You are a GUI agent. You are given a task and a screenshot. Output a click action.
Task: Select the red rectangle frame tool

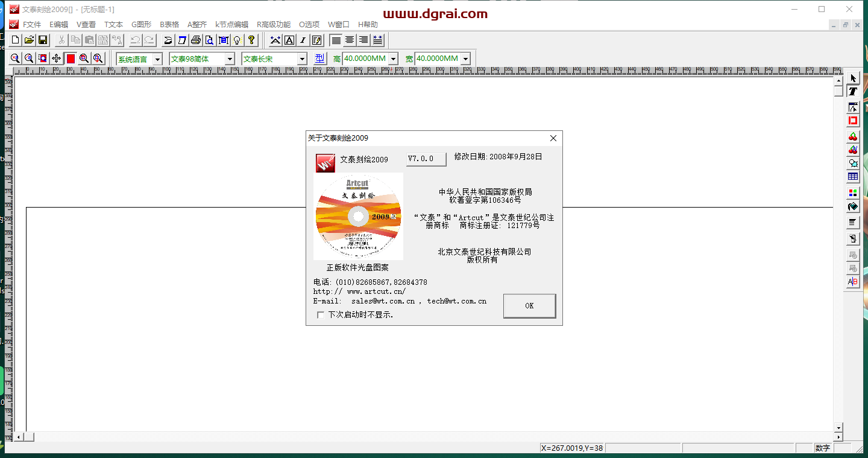[x=853, y=121]
